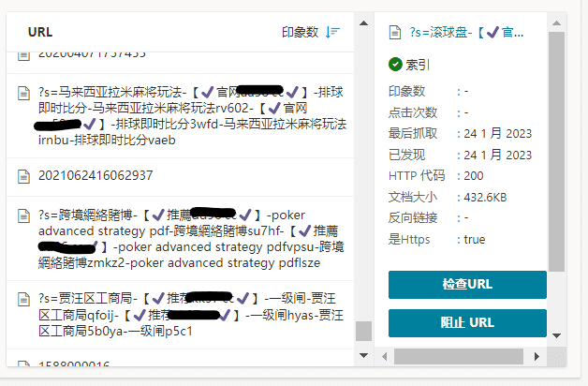Click the document icon beside the ?s=滚球盘 detail title
Viewport: 588px width, 386px height.
click(394, 33)
